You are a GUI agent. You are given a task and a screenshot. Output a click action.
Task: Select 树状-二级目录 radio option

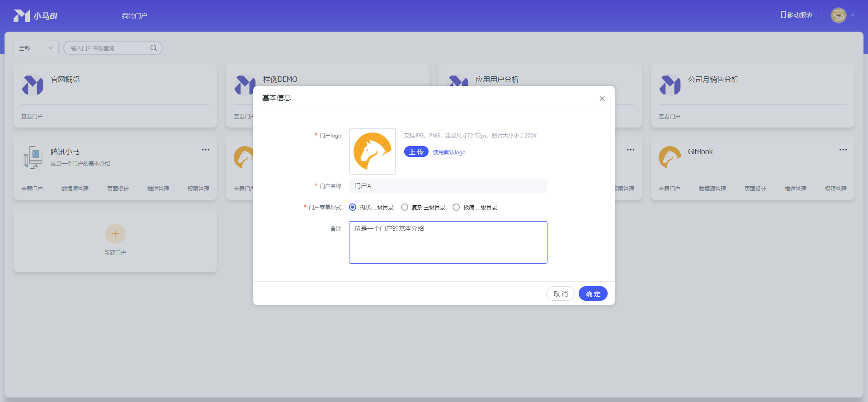(353, 207)
